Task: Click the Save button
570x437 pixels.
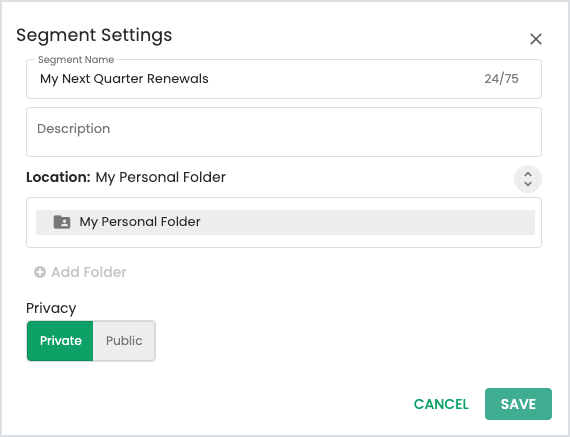Action: [x=518, y=404]
